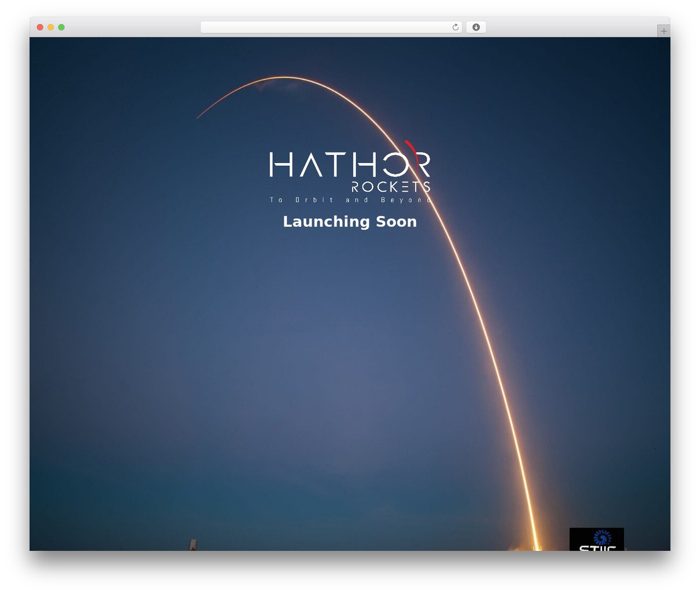This screenshot has height=593, width=700.
Task: Close the window with the red button
Action: [x=40, y=27]
